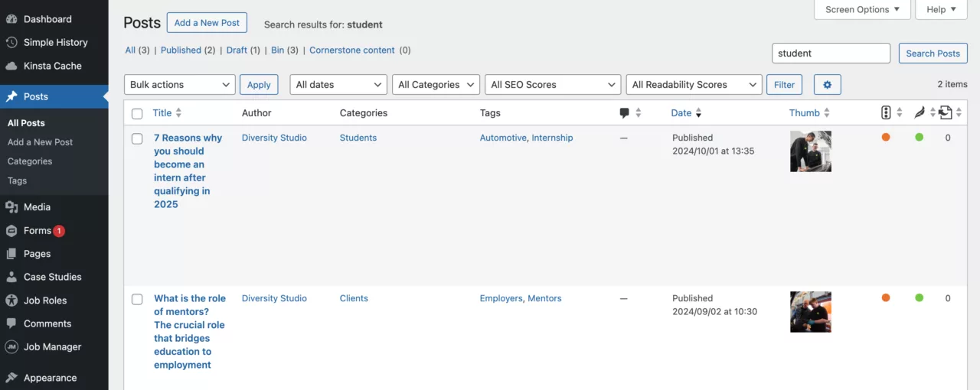Image resolution: width=980 pixels, height=390 pixels.
Task: Click the search field containing student
Action: pyautogui.click(x=831, y=54)
